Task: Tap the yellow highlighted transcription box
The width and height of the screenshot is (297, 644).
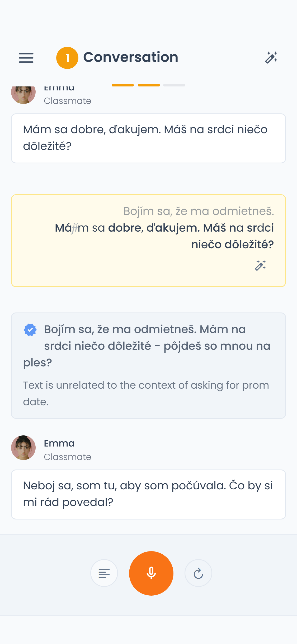Action: [148, 241]
